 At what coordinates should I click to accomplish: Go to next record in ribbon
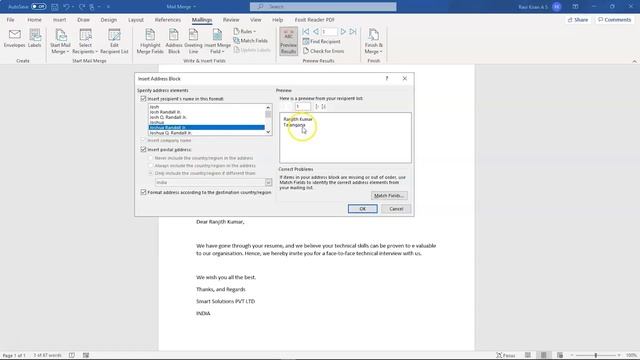[343, 31]
